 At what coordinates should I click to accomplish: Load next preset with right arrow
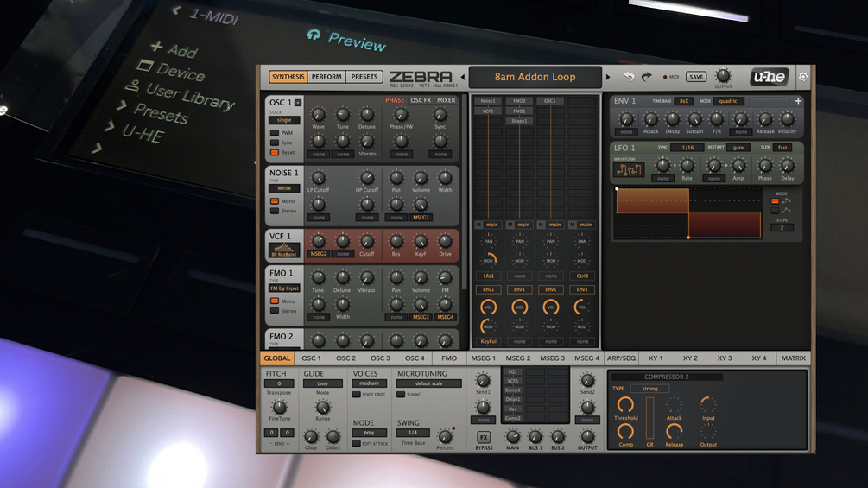click(608, 77)
